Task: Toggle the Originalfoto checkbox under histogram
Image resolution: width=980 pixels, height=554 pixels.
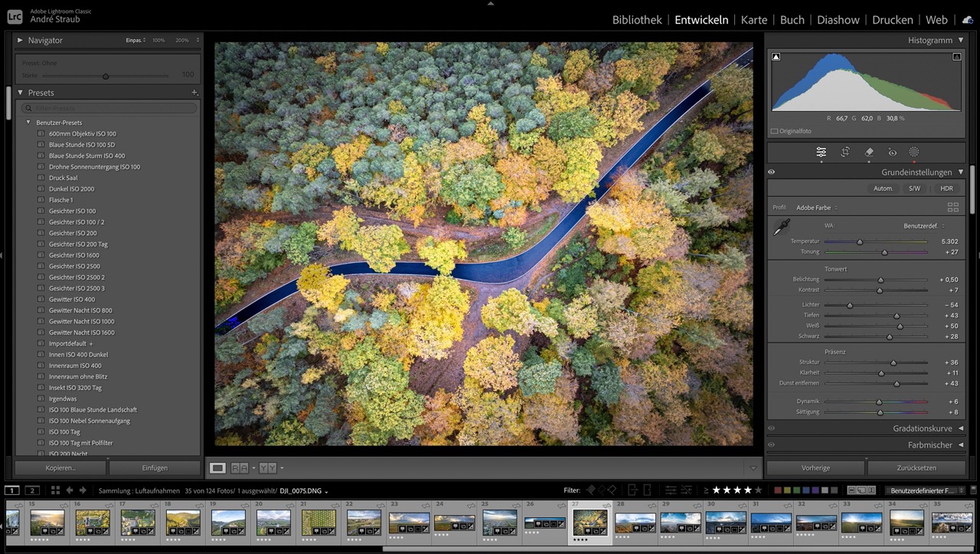Action: point(775,131)
